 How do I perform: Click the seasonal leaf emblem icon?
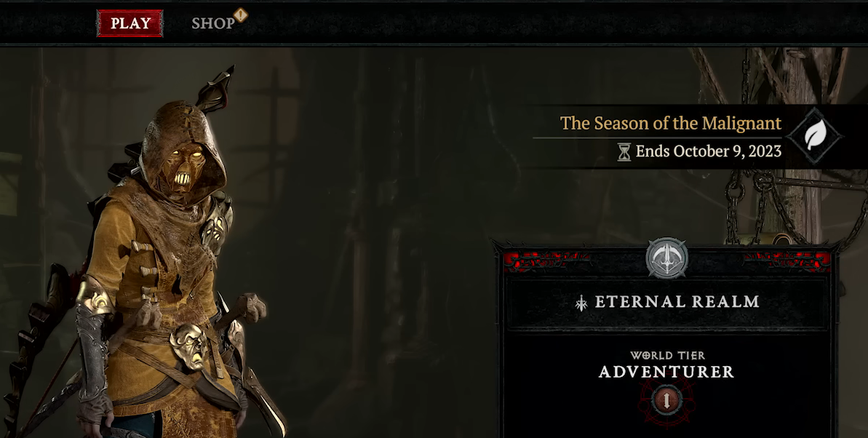coord(815,135)
